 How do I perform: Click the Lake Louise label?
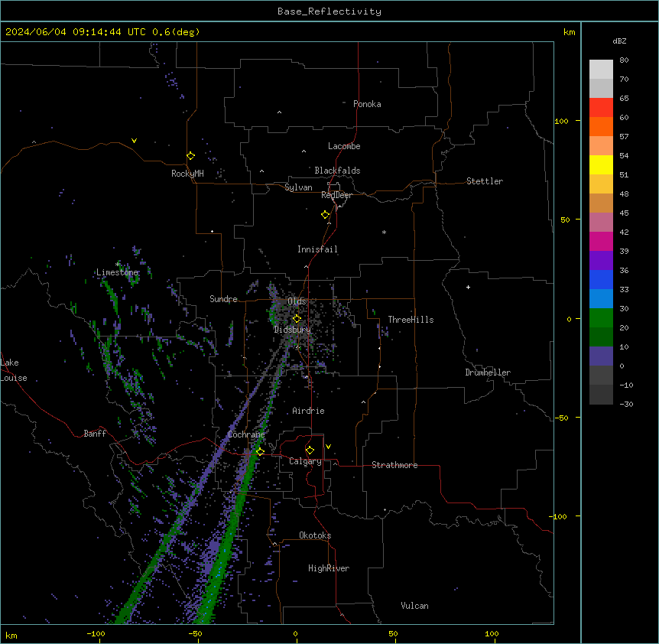coord(13,370)
